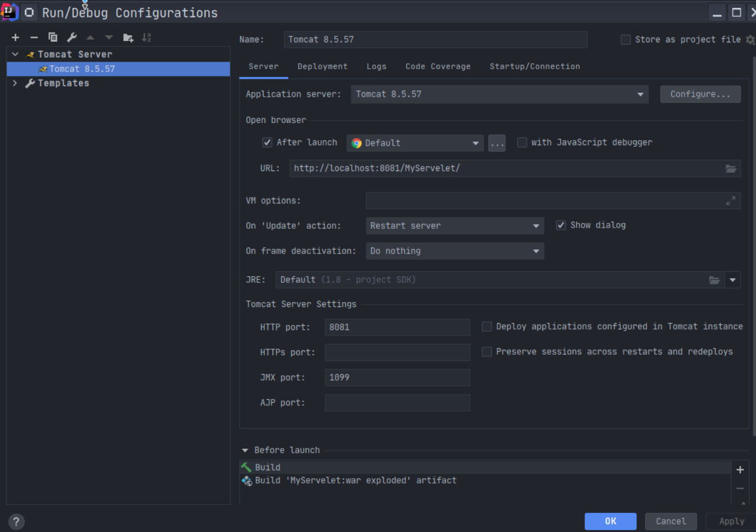
Task: Switch to the Deployment tab
Action: pyautogui.click(x=323, y=67)
